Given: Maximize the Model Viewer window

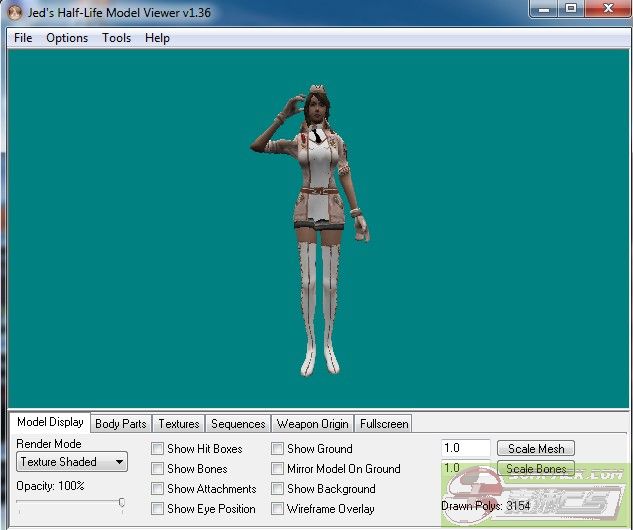Looking at the screenshot, I should coord(571,9).
